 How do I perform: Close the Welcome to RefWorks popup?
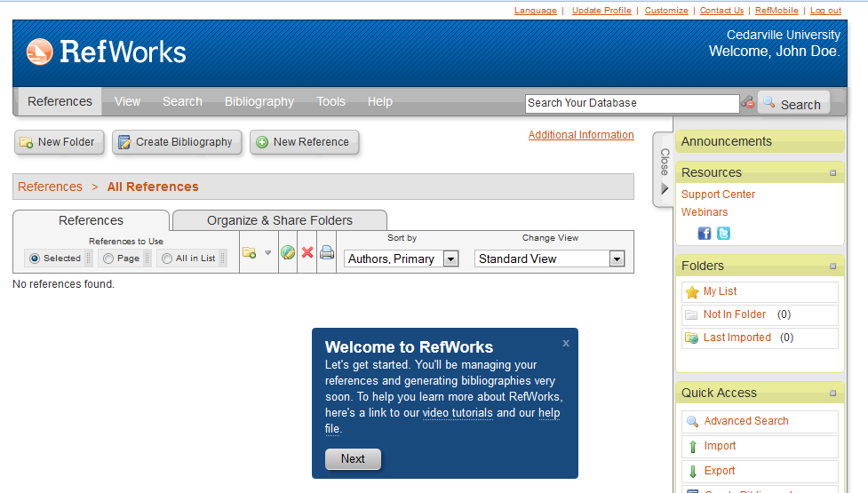(566, 343)
